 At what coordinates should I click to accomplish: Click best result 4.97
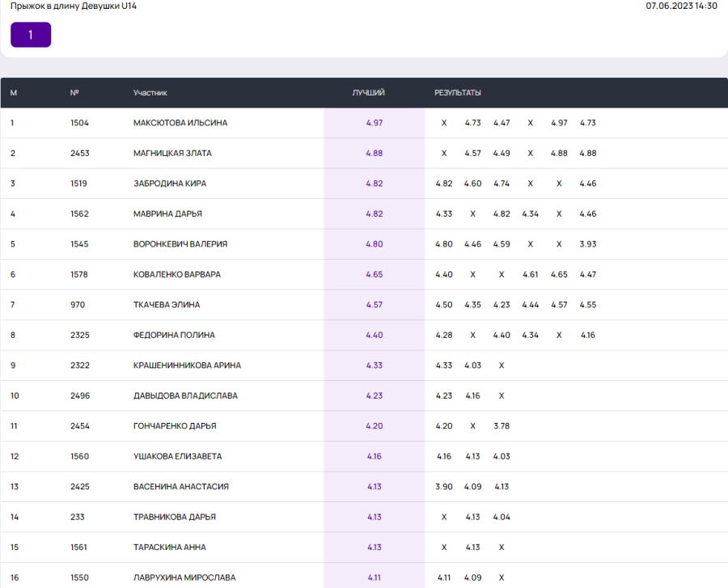pos(374,123)
